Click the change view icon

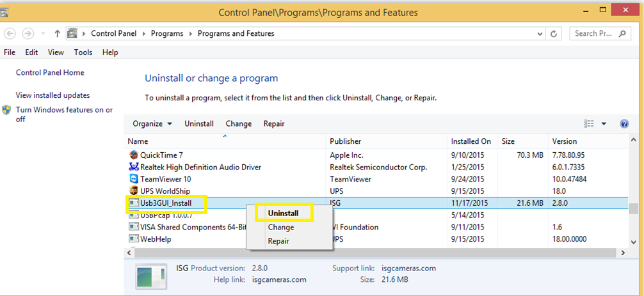[588, 124]
